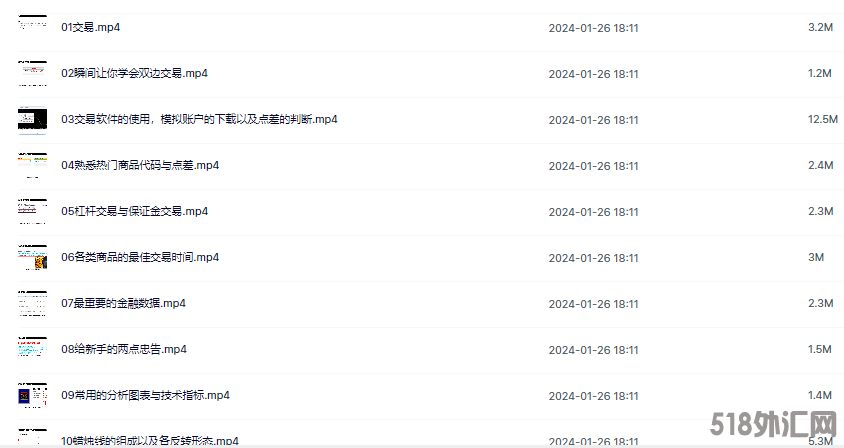
Task: Click the thumbnail of 09常用的分析图表与技术指标.mp4
Action: 32,396
